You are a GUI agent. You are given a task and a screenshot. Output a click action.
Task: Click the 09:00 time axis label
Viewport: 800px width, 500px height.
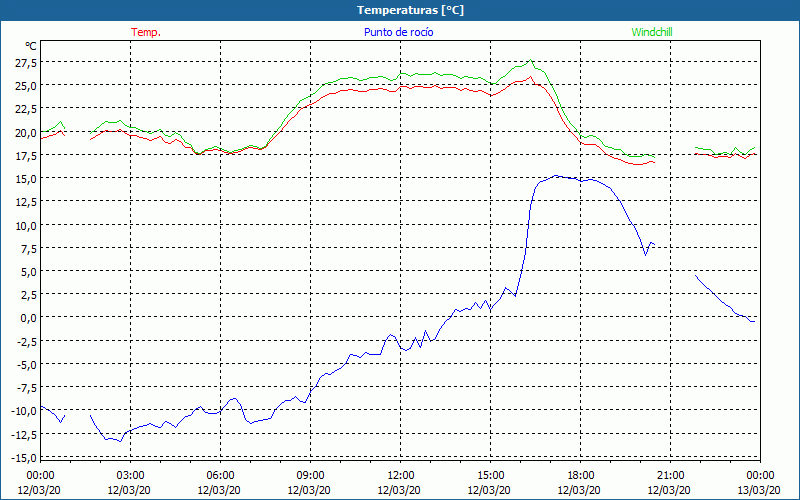[310, 476]
